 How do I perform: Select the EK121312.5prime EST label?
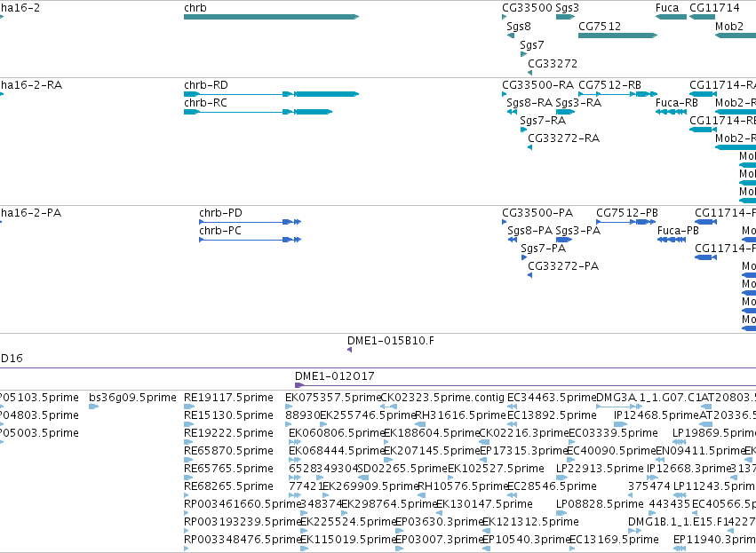coord(530,522)
